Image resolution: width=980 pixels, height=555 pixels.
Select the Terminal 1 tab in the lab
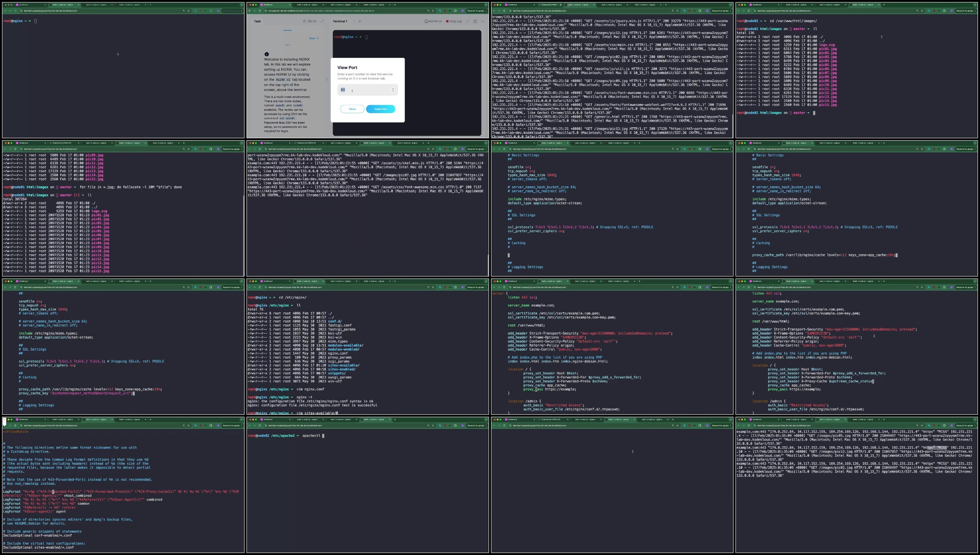tap(340, 21)
